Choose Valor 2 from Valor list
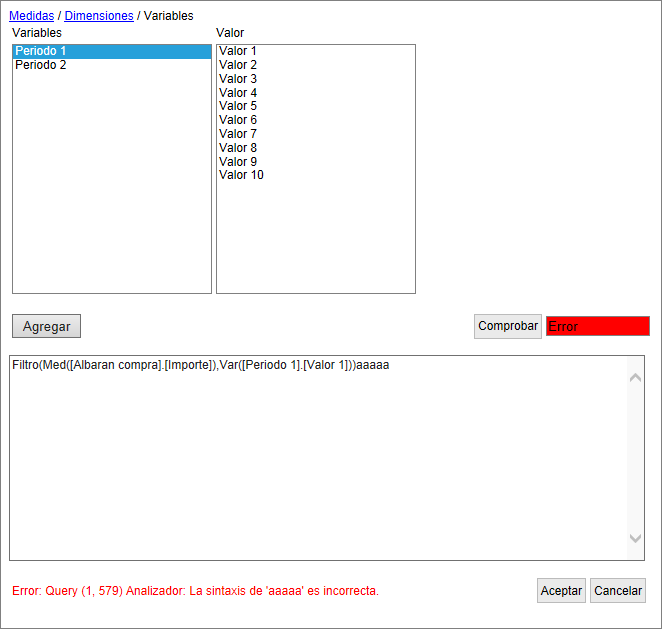The image size is (662, 629). click(x=238, y=65)
